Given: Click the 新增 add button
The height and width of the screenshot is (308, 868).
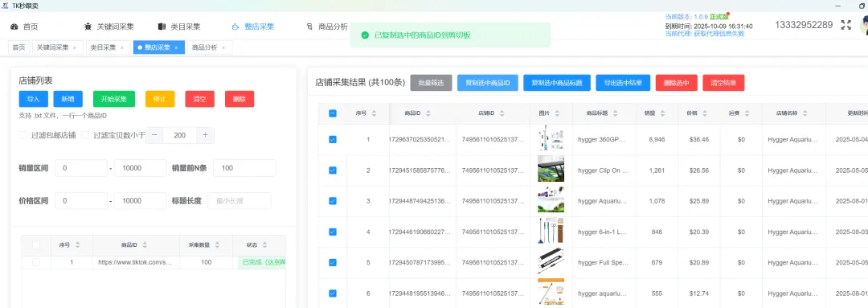Looking at the screenshot, I should pos(68,99).
